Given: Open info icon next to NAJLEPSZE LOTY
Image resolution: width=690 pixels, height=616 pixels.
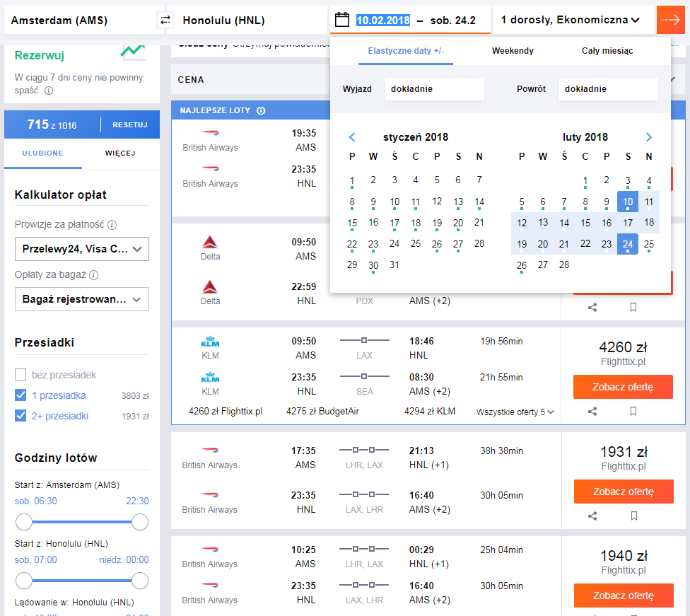Looking at the screenshot, I should [261, 110].
